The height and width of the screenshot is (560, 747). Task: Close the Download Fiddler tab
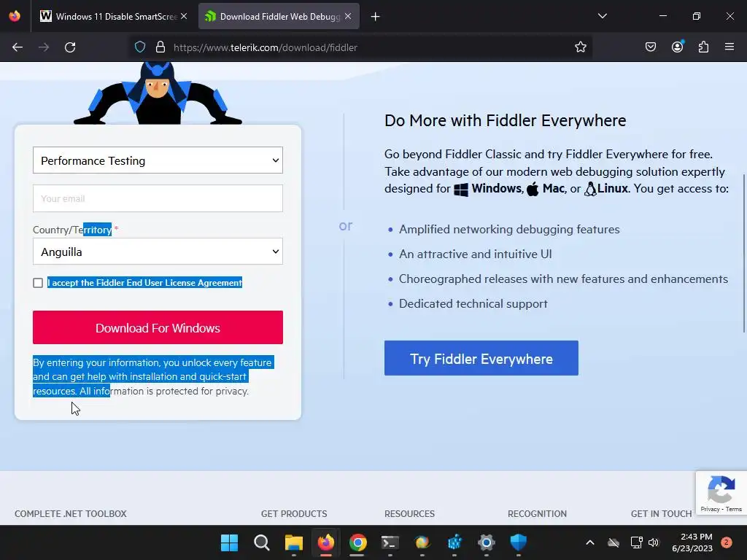(348, 16)
